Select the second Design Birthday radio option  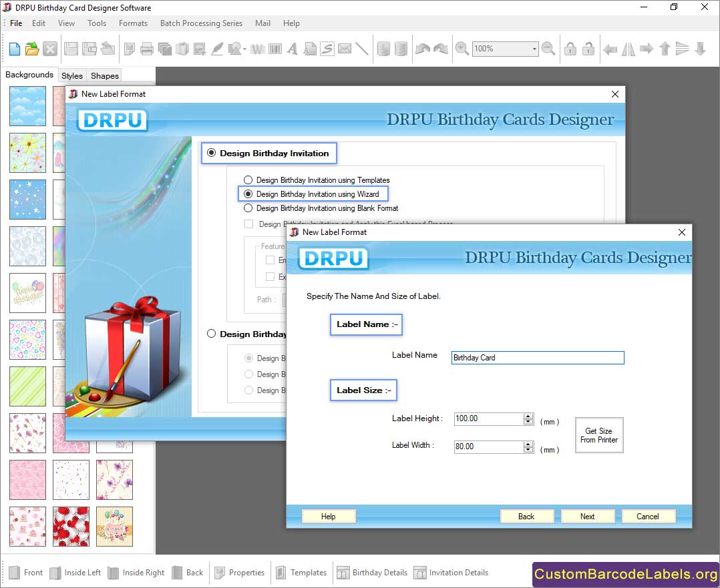(211, 334)
